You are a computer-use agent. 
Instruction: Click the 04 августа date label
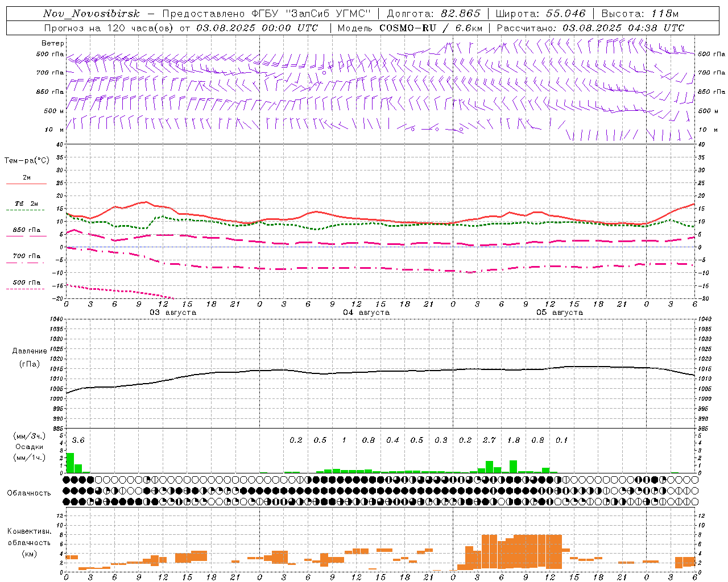click(x=366, y=313)
